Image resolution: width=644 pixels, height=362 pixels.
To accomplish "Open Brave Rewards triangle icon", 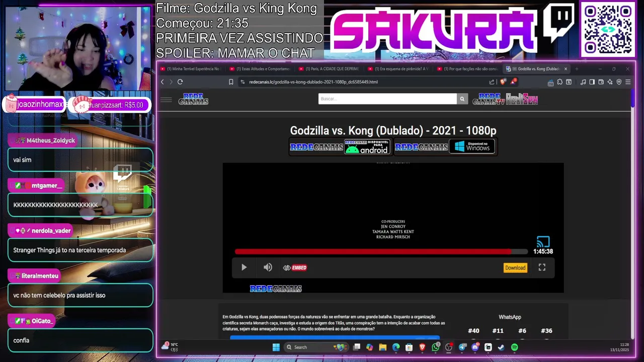I will point(514,82).
